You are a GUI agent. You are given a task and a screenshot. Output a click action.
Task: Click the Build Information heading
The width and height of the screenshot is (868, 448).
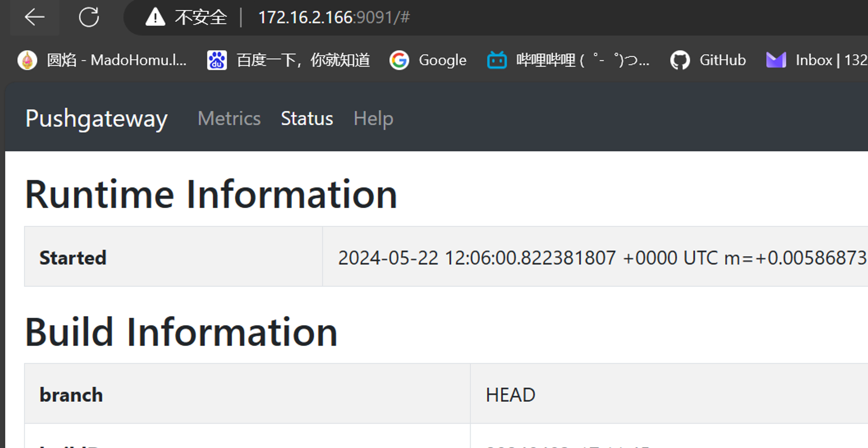point(181,332)
